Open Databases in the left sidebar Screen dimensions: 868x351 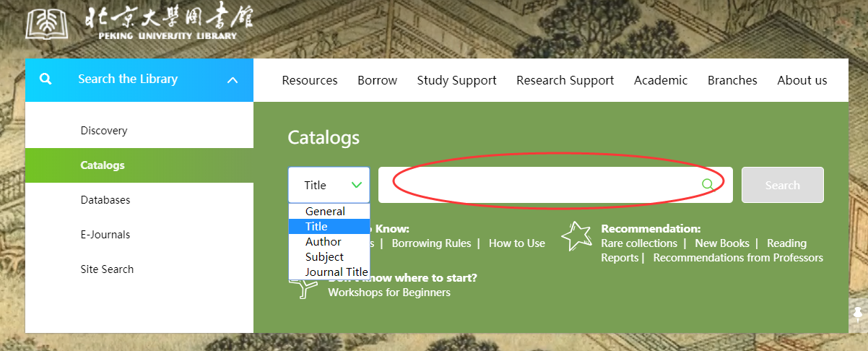[139, 200]
